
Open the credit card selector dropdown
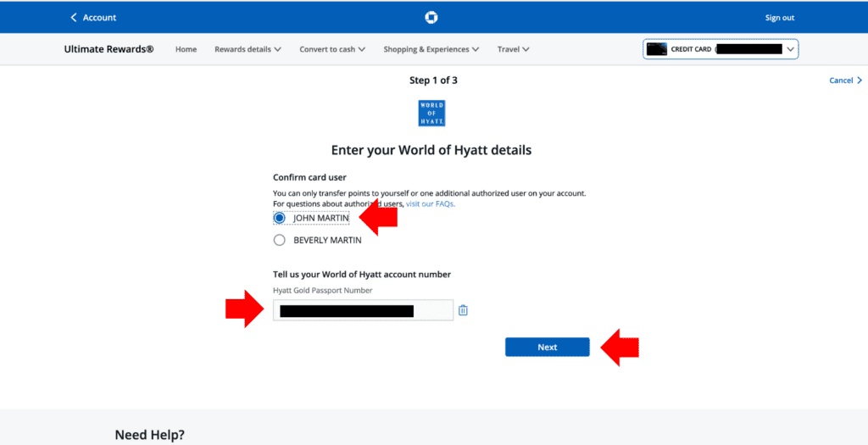(721, 49)
